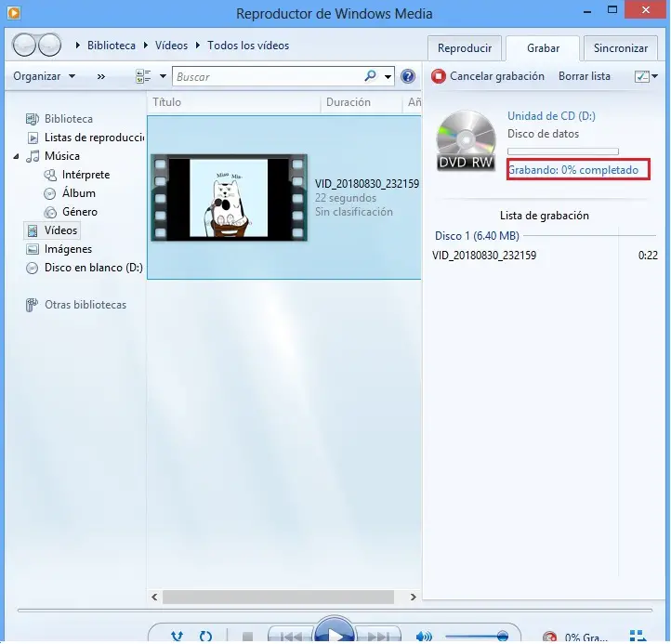Toggle shuffle in the playback bar
This screenshot has height=644, width=671.
[177, 636]
